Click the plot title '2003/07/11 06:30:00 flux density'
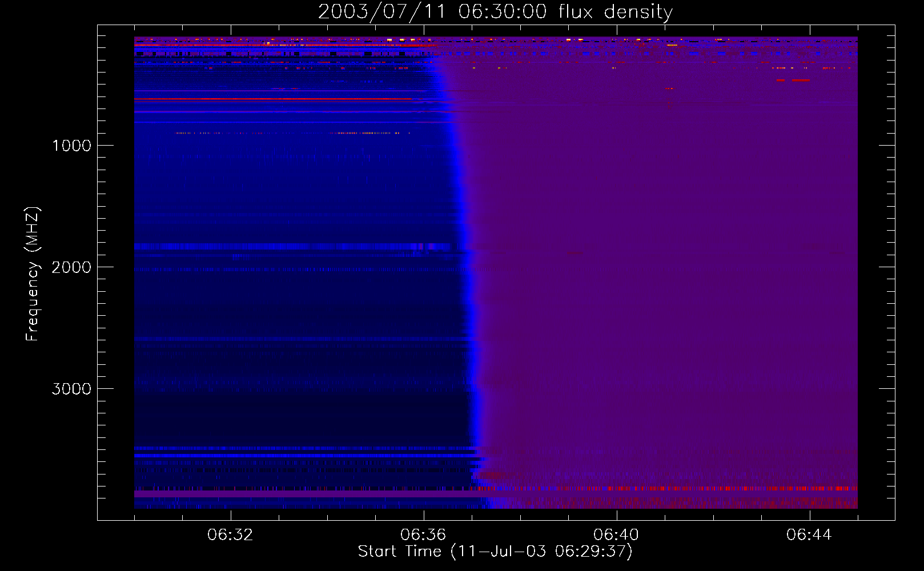This screenshot has height=571, width=924. 495,12
